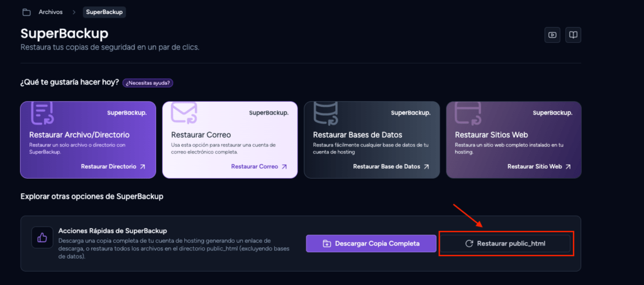Click the breadcrumb chevron separator after Archivos
Image resolution: width=644 pixels, height=285 pixels.
[x=74, y=13]
